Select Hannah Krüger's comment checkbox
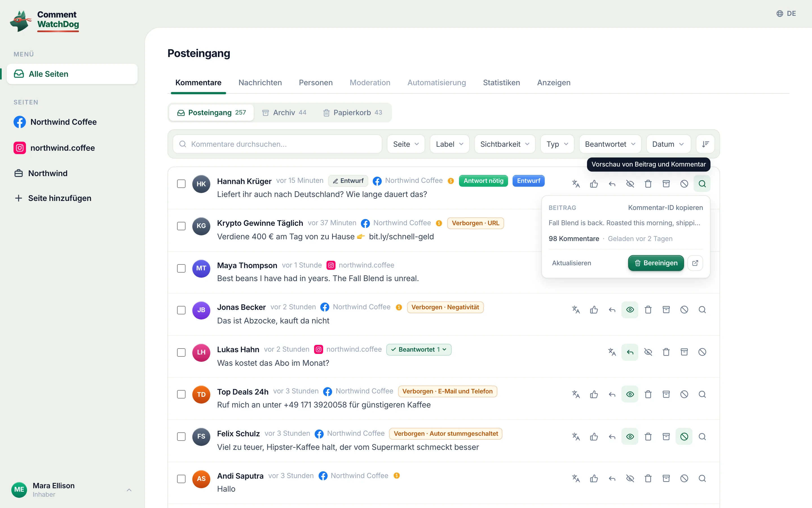The height and width of the screenshot is (508, 812). (x=181, y=184)
